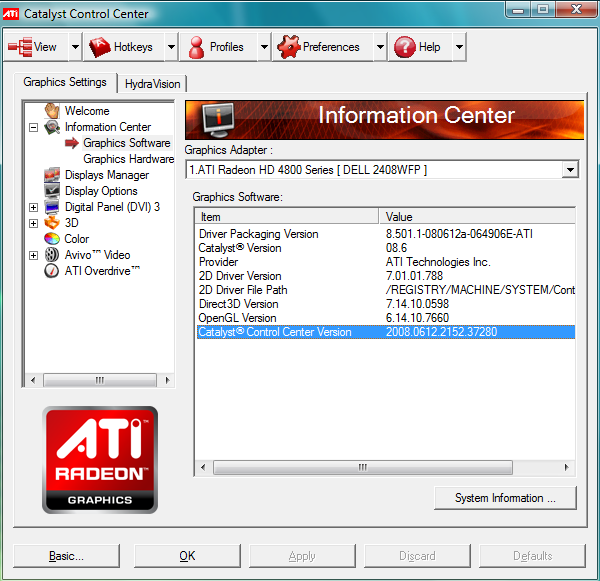Click the software list scroll left arrow

pos(203,467)
